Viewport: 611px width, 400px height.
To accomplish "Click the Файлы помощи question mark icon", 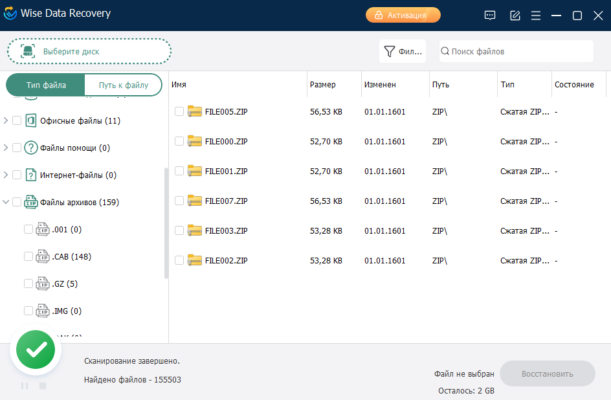I will tap(31, 148).
